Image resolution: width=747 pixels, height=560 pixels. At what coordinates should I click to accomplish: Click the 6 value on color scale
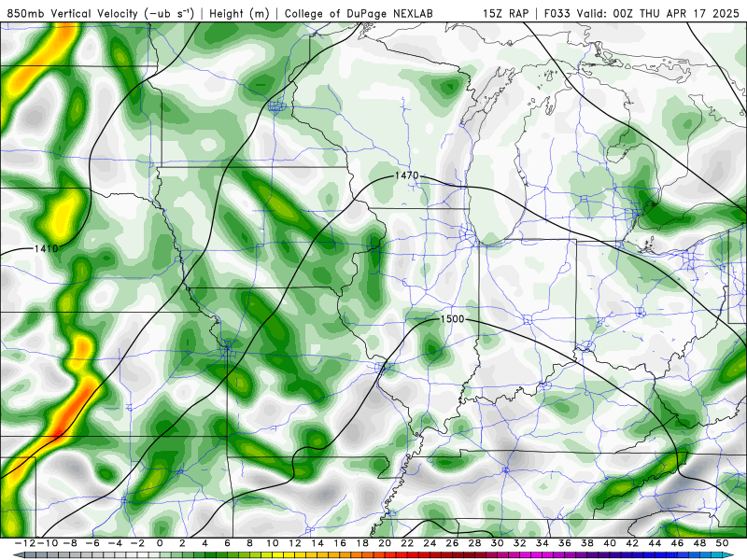227,543
